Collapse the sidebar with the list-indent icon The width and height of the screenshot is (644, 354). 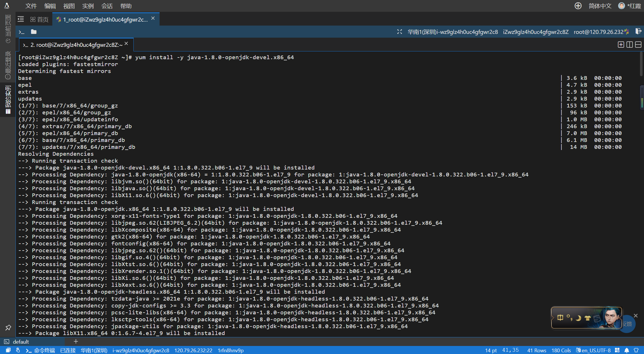(21, 19)
